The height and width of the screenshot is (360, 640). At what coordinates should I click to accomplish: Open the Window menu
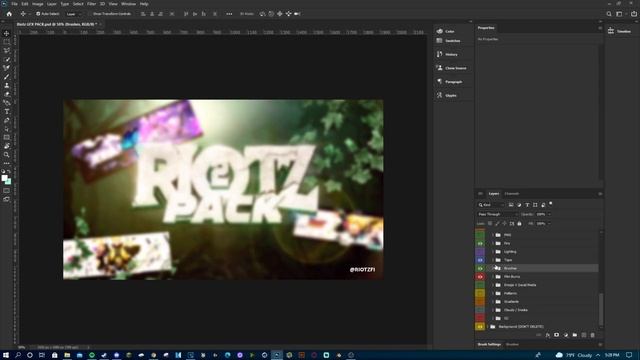tap(128, 4)
